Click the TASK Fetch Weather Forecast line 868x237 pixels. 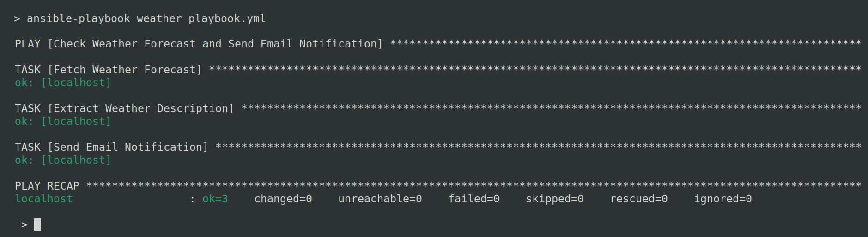pyautogui.click(x=108, y=70)
